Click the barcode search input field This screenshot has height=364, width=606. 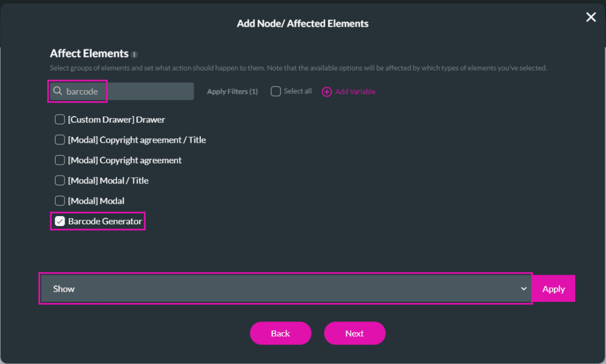click(118, 91)
